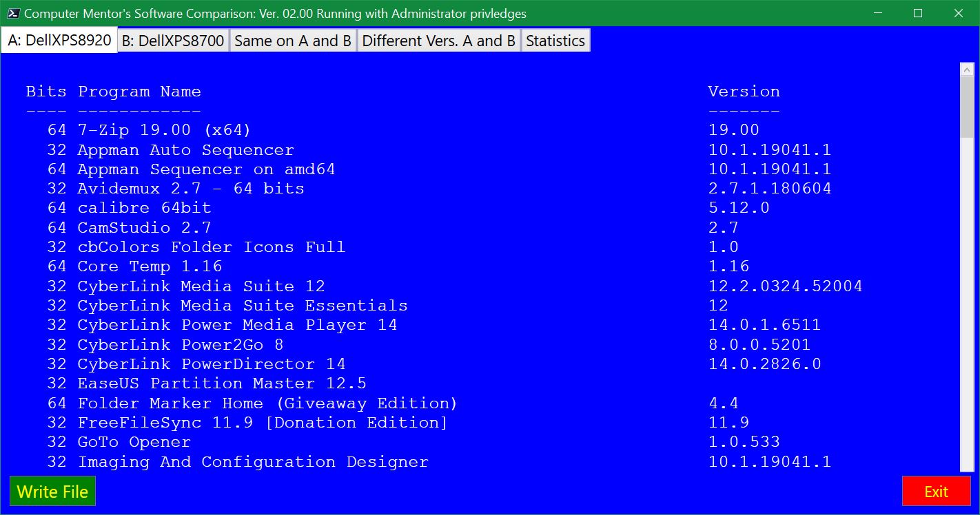Click the PowerShell icon in title bar
Image resolution: width=980 pixels, height=515 pixels.
(x=13, y=13)
